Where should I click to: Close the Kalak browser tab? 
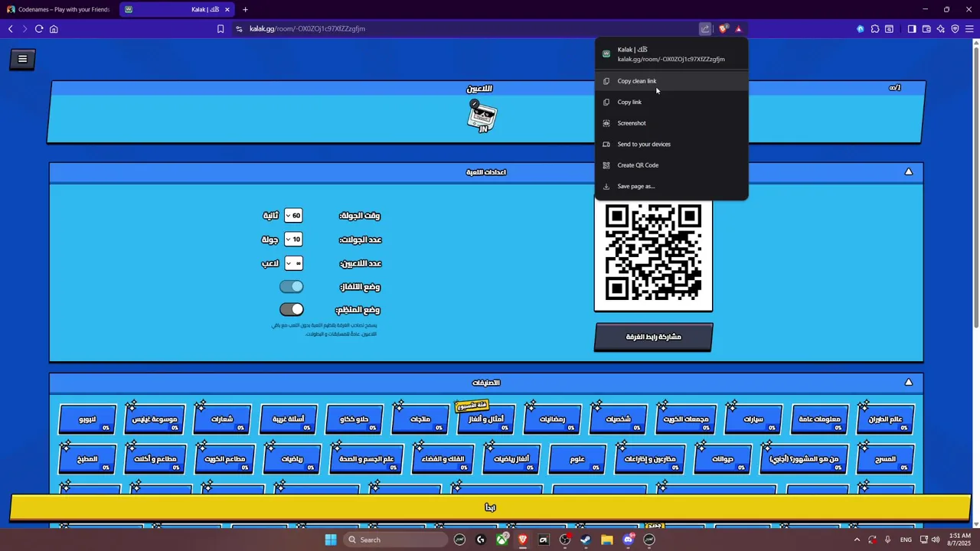(x=227, y=9)
